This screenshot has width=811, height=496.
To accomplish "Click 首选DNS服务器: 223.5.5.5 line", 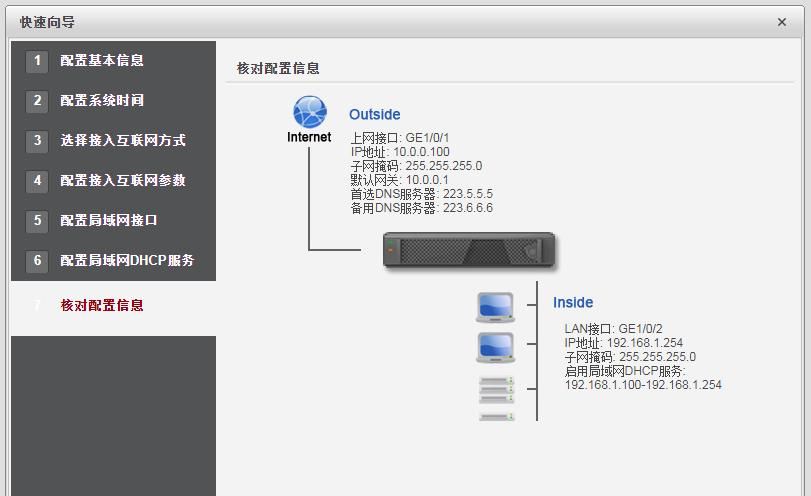I will coord(422,194).
